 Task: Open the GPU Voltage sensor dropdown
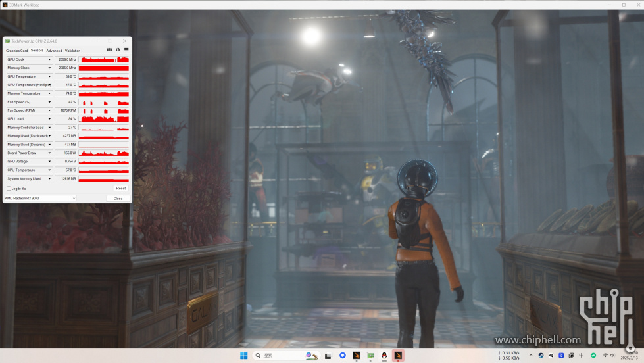point(50,161)
